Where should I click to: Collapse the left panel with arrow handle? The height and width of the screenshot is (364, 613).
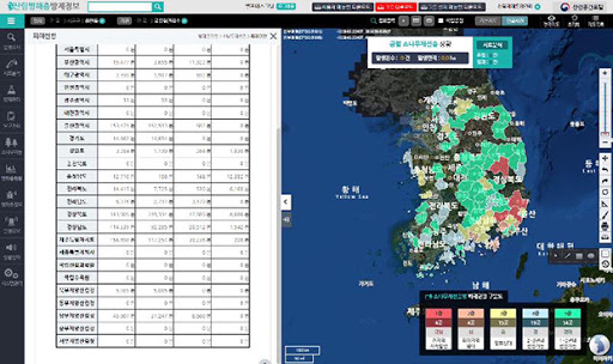click(286, 202)
